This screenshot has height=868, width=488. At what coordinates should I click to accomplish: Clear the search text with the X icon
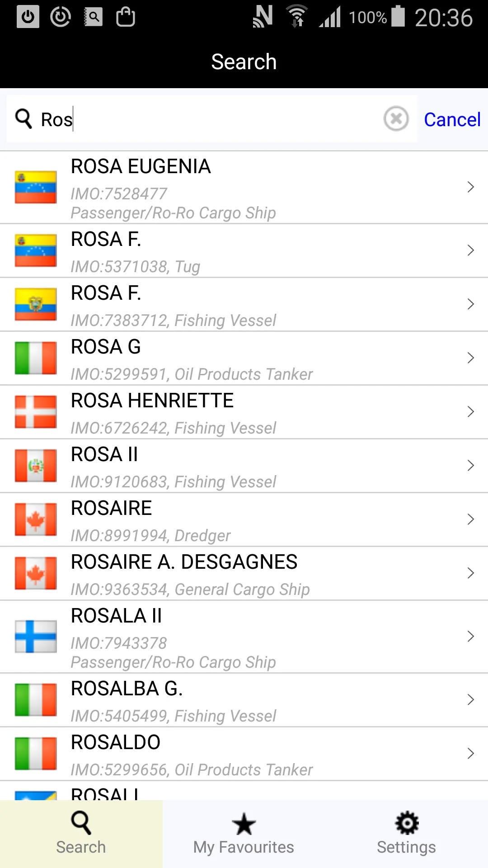[x=396, y=119]
